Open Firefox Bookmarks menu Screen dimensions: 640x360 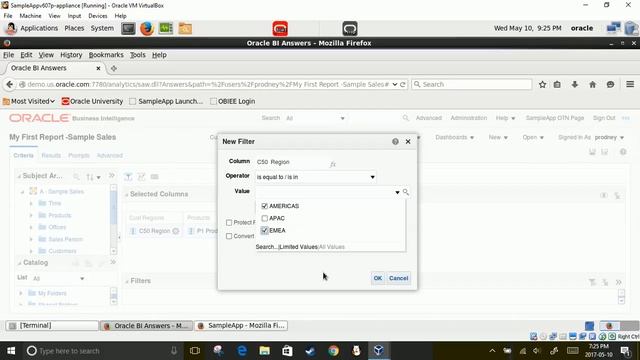tap(106, 55)
